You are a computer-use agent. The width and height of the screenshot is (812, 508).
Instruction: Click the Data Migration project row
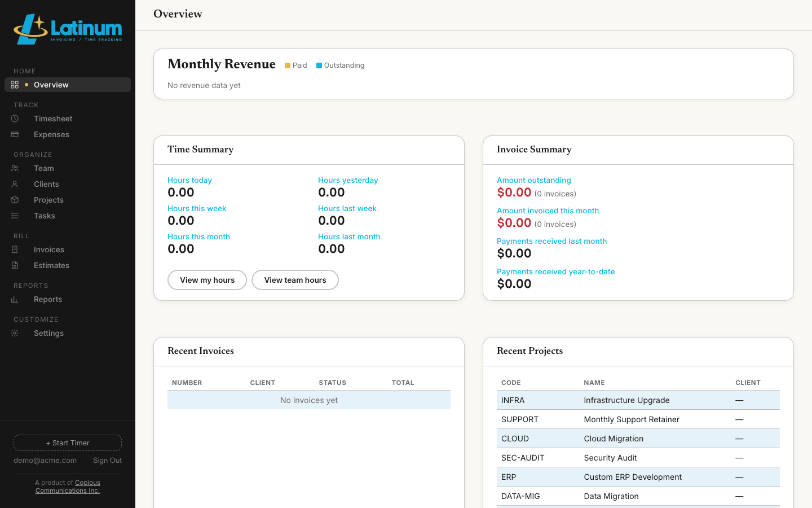(x=638, y=496)
